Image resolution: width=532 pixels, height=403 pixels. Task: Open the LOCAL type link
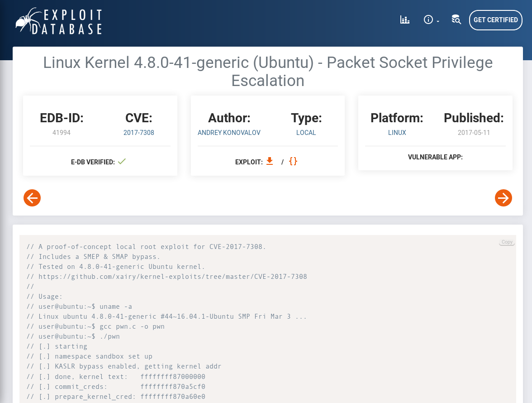pos(306,133)
